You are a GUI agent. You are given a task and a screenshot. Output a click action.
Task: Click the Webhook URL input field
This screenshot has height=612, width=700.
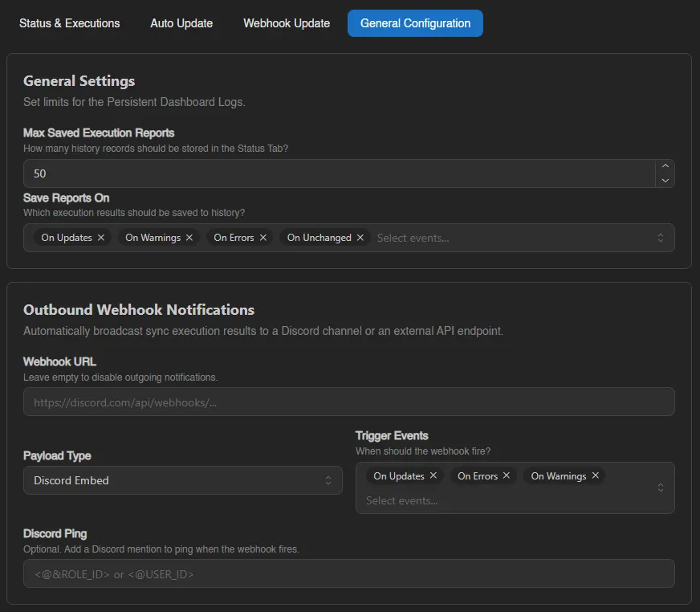348,402
